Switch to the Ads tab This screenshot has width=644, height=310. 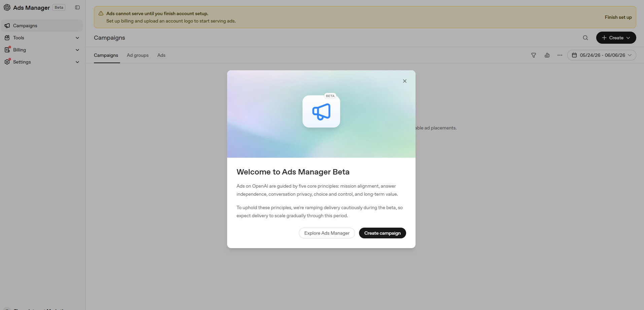(x=162, y=55)
